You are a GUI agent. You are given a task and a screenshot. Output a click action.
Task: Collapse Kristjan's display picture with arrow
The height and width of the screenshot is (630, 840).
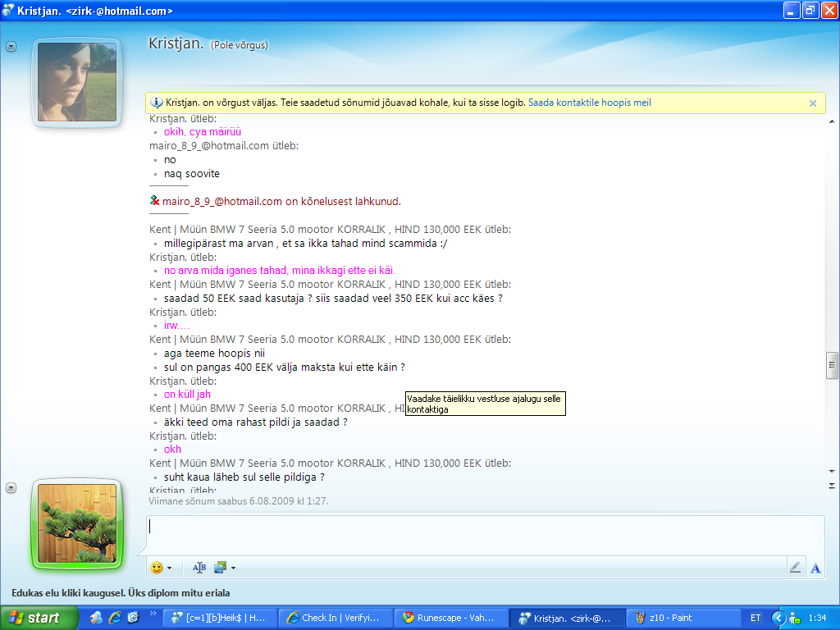click(x=11, y=47)
